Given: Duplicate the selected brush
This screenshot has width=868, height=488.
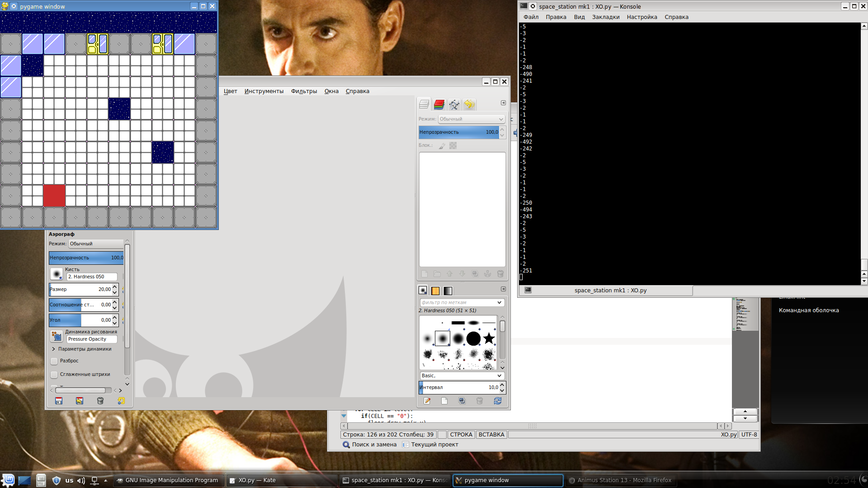Looking at the screenshot, I should [462, 401].
